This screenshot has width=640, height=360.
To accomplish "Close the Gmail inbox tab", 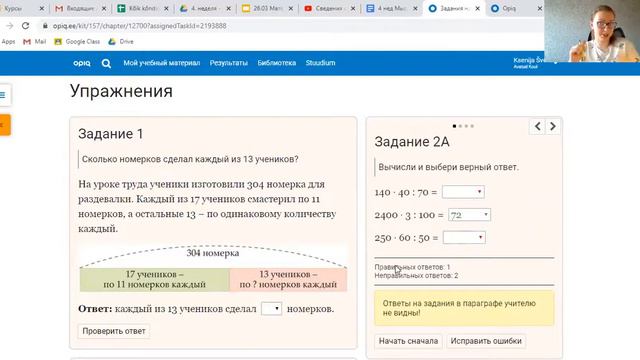I will (x=104, y=8).
